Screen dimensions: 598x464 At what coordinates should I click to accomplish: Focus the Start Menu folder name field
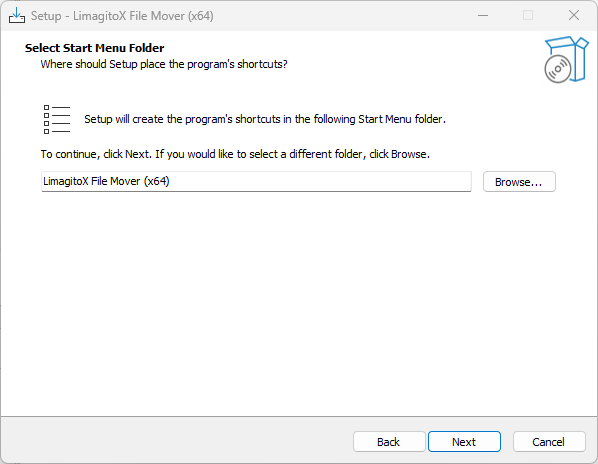pyautogui.click(x=256, y=181)
